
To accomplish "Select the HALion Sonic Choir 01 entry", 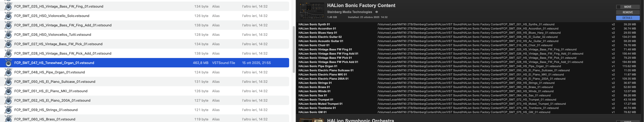I will tap(314, 45).
